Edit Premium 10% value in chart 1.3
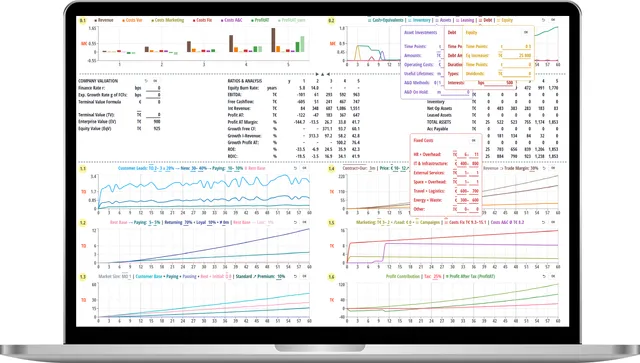Image resolution: width=640 pixels, height=363 pixels. click(281, 276)
